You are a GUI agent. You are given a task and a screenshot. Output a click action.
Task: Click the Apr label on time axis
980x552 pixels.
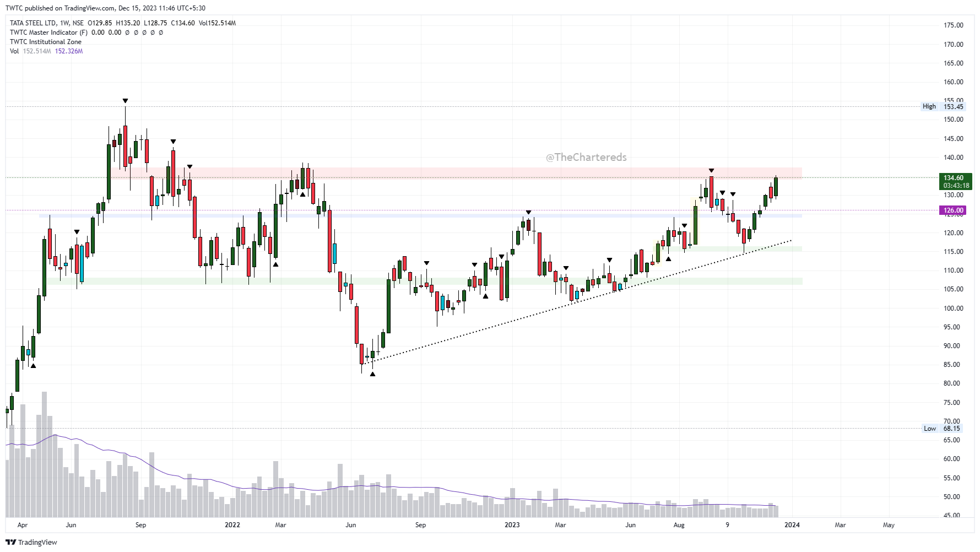23,525
